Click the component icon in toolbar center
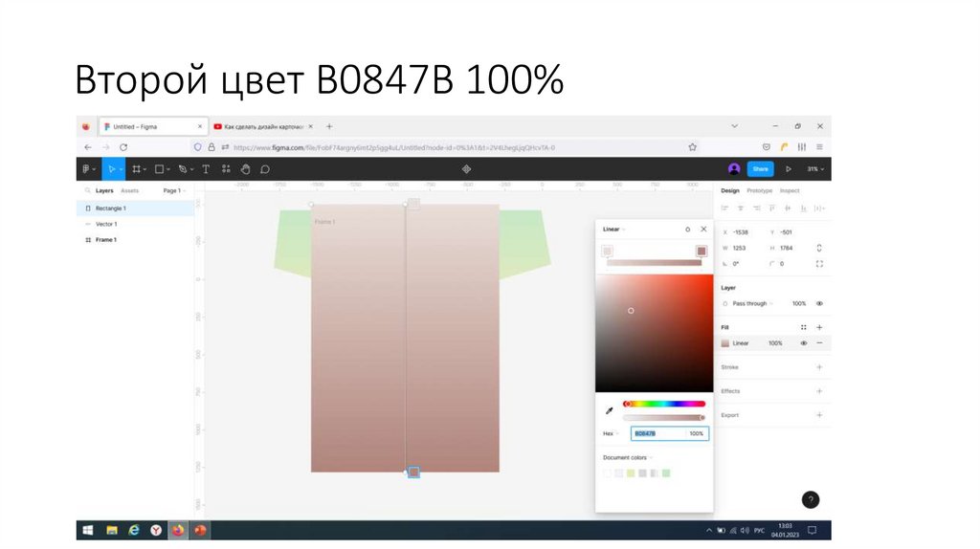 (x=466, y=169)
